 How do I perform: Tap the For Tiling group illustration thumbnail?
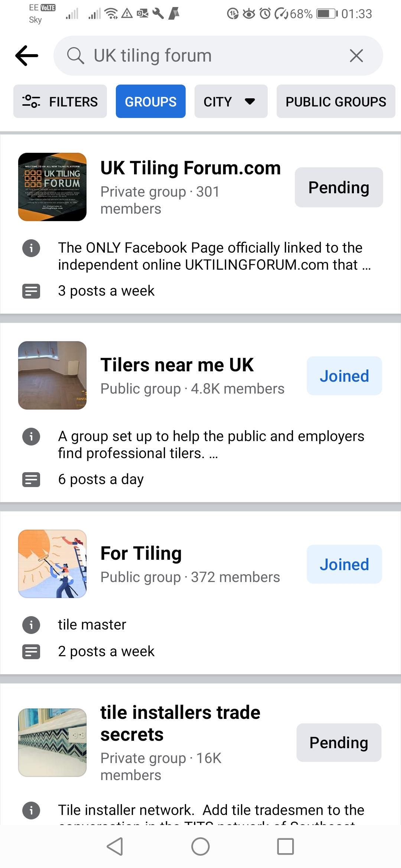(52, 564)
